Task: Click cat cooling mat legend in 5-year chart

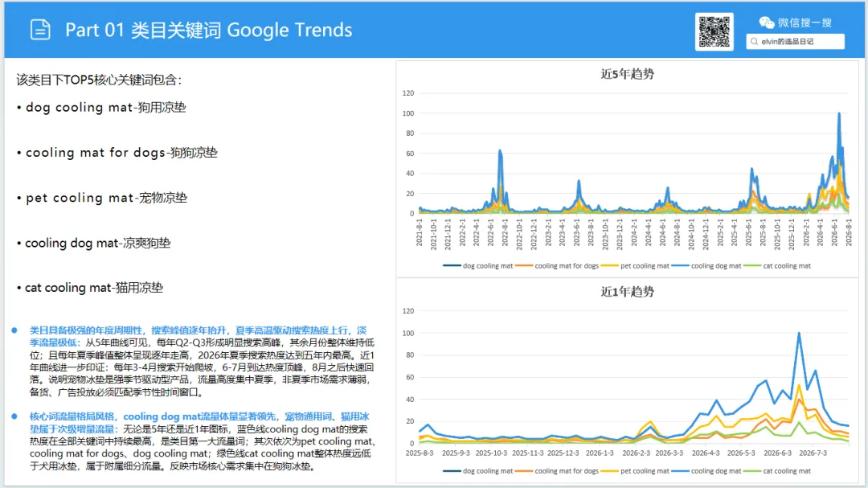Action: pos(777,266)
